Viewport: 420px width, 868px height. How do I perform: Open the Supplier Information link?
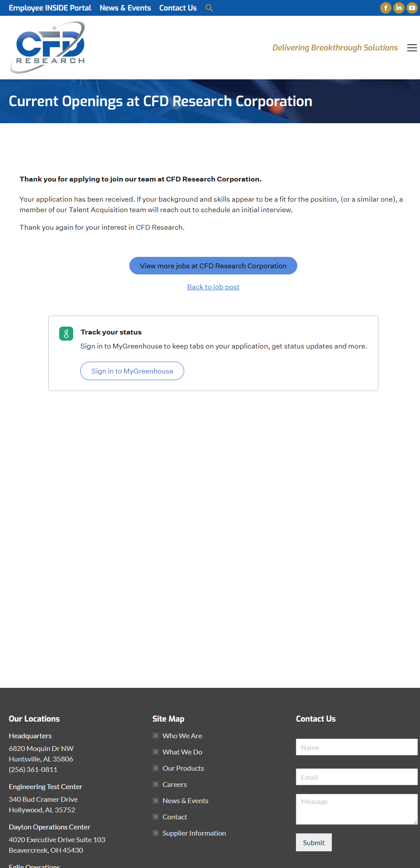coord(194,833)
